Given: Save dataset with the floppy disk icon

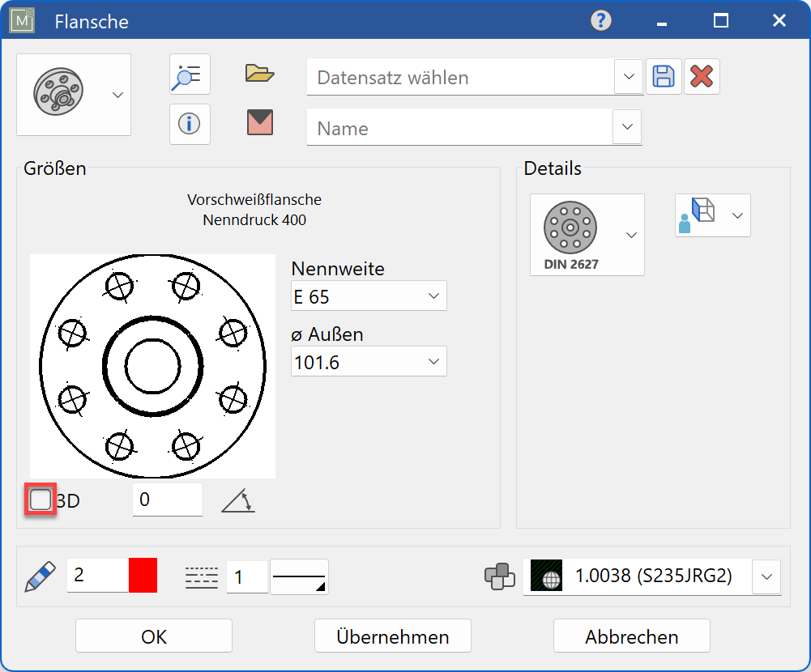Looking at the screenshot, I should 664,77.
